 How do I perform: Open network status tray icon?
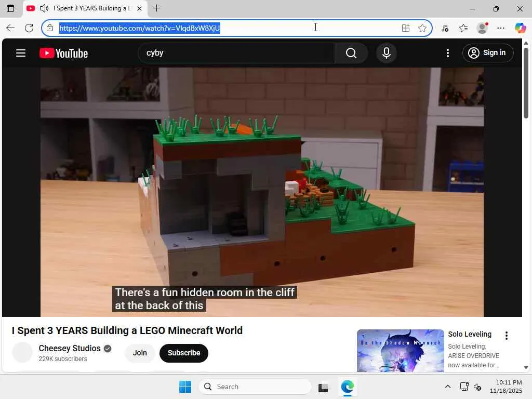point(464,387)
